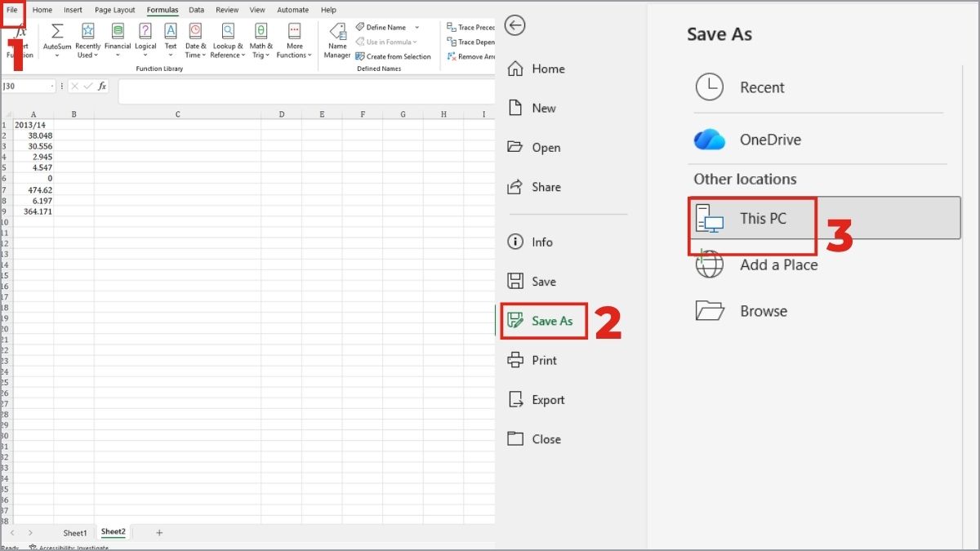Choose Save As in Backstage menu
Screen dimensions: 980x551
click(541, 321)
